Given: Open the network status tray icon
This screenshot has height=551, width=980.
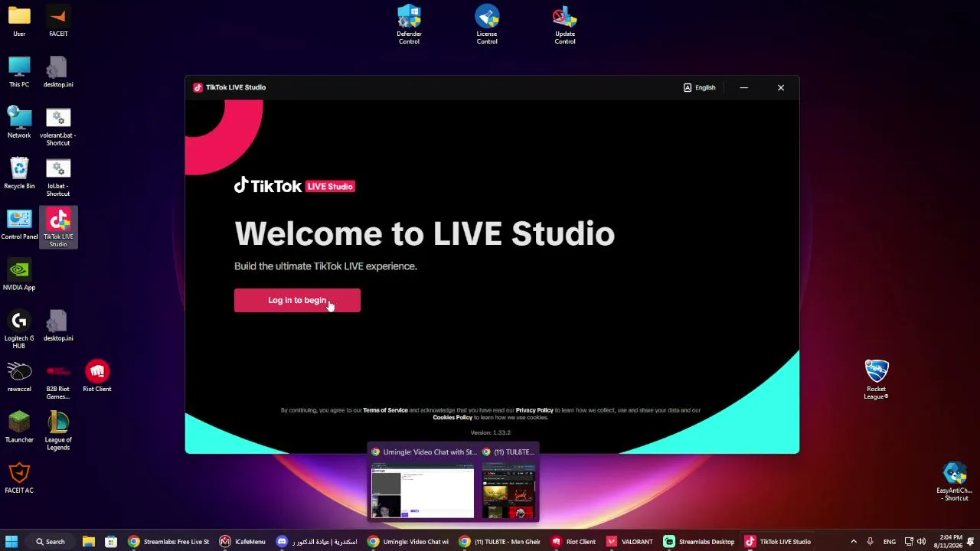Looking at the screenshot, I should pyautogui.click(x=910, y=542).
